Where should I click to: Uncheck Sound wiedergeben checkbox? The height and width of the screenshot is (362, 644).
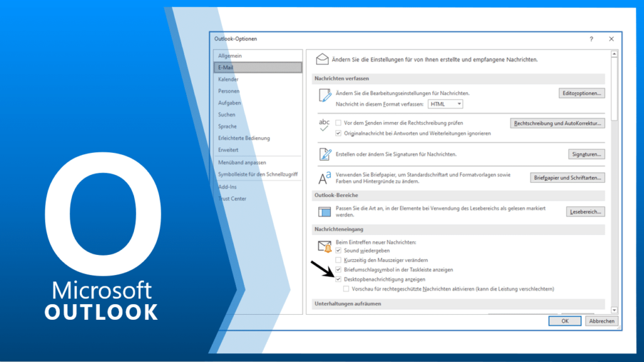click(x=338, y=251)
